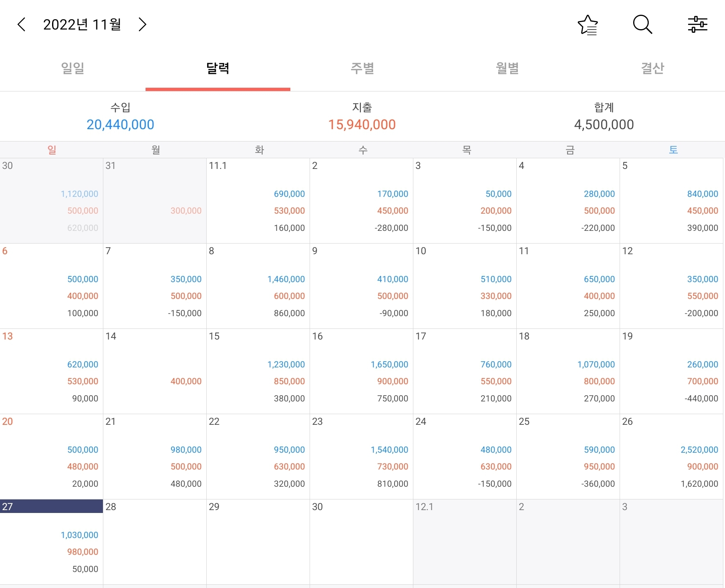Select day 27 highlighted cell
Screen dimensions: 725x588
coord(51,542)
